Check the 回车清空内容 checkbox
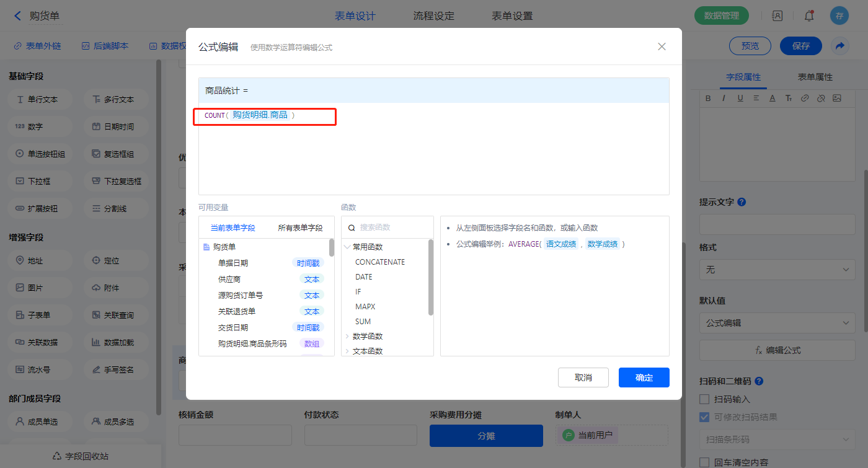868x468 pixels. (704, 462)
